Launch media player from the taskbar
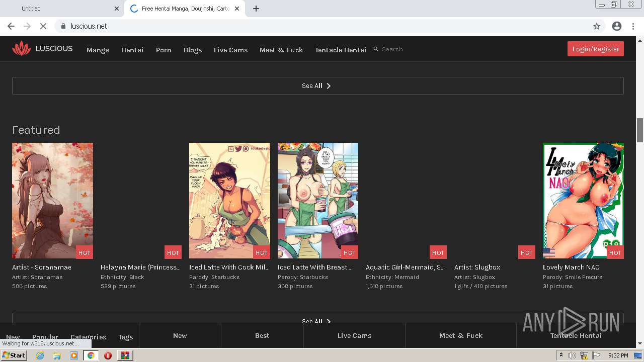The height and width of the screenshot is (362, 644). pos(74,355)
